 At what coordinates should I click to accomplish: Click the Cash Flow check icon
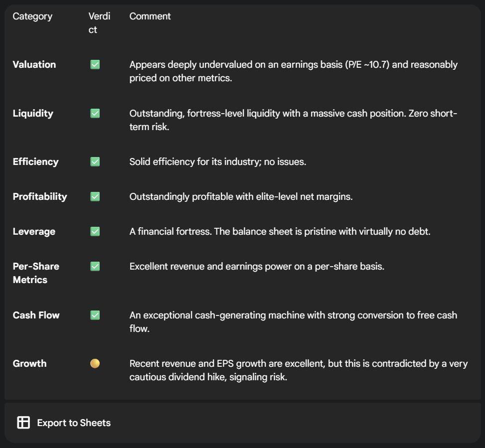tap(95, 315)
